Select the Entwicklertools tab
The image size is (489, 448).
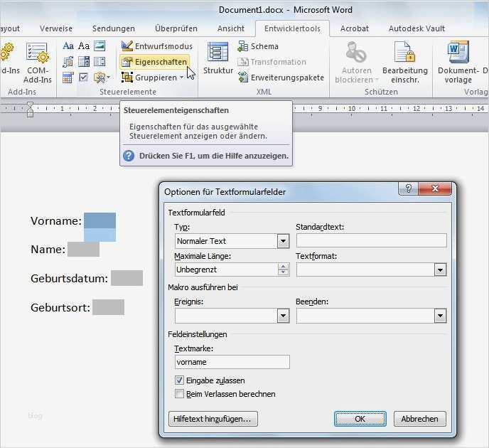[292, 28]
